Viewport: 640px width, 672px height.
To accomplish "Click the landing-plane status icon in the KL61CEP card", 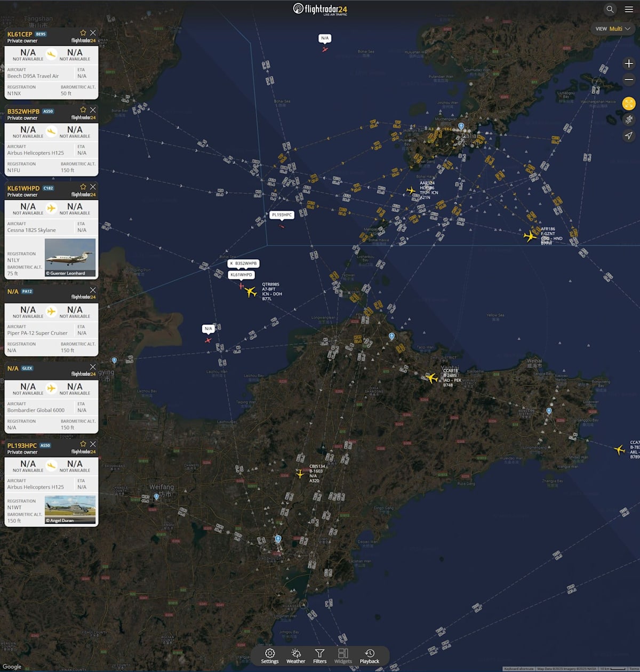I will click(51, 54).
